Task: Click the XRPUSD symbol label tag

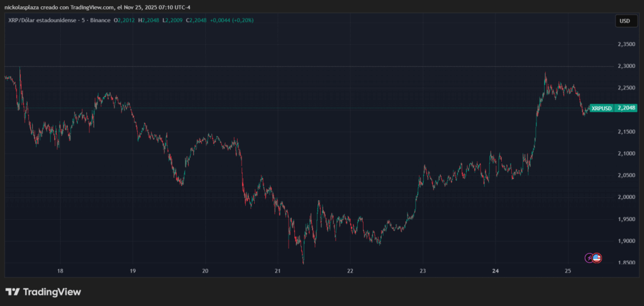Action: coord(601,108)
